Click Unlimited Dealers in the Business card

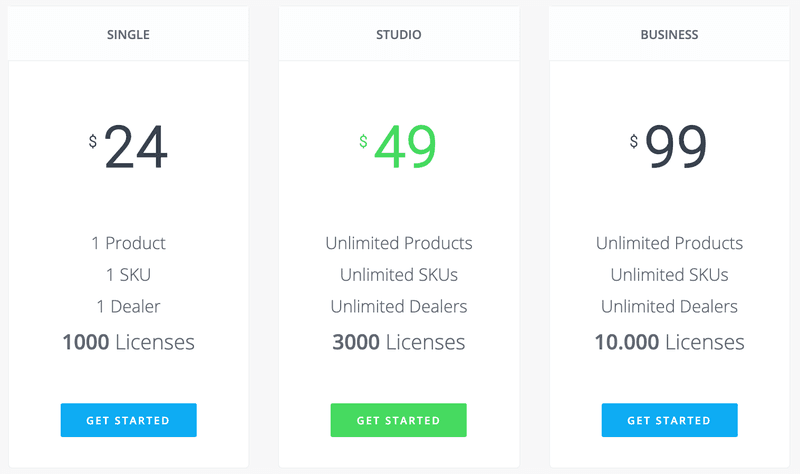[669, 306]
